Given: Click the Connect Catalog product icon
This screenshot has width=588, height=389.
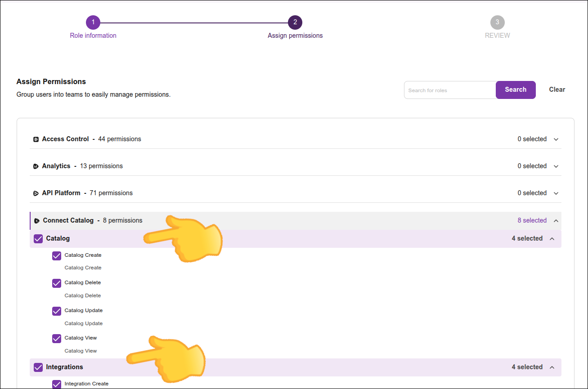Looking at the screenshot, I should 36,220.
